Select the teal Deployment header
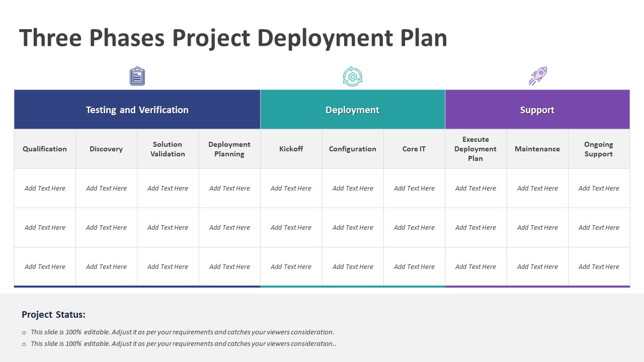 coord(352,110)
